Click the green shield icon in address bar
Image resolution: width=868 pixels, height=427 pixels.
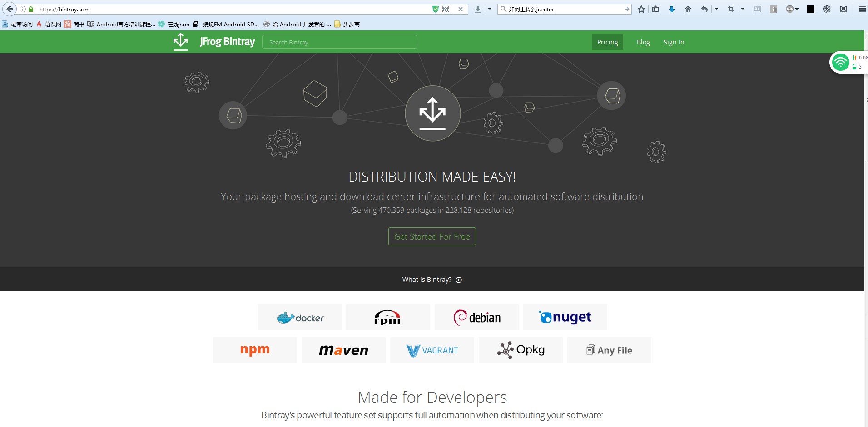(x=436, y=9)
